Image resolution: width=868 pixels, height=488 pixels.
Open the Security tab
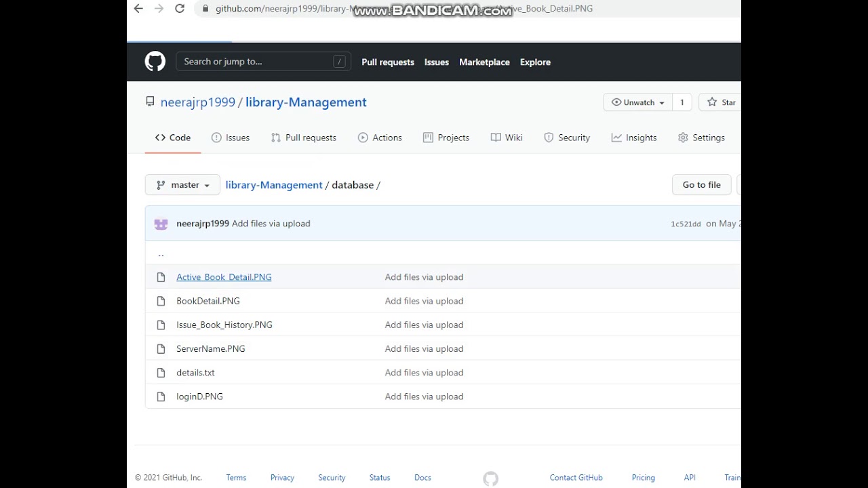567,138
